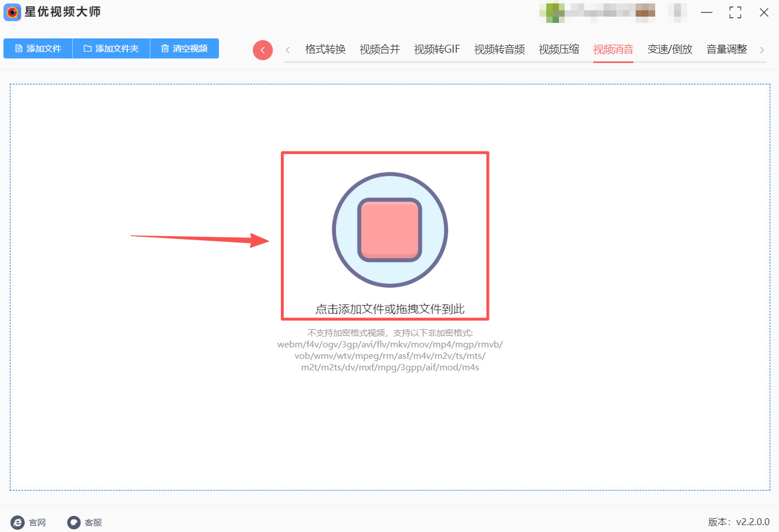Click the red round back arrow button
779x532 pixels.
click(263, 50)
